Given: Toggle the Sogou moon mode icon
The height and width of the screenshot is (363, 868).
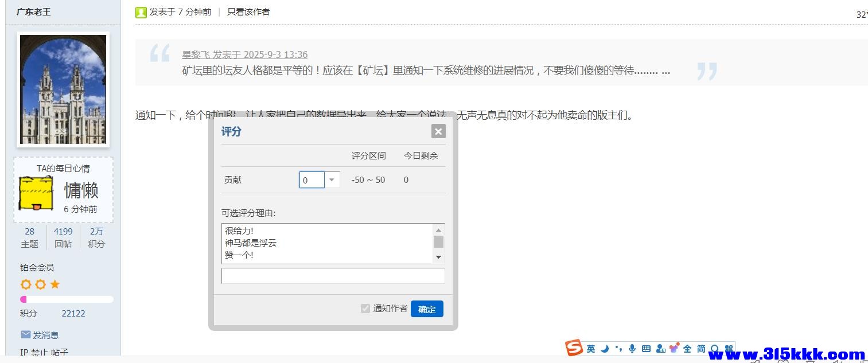Looking at the screenshot, I should [x=605, y=349].
